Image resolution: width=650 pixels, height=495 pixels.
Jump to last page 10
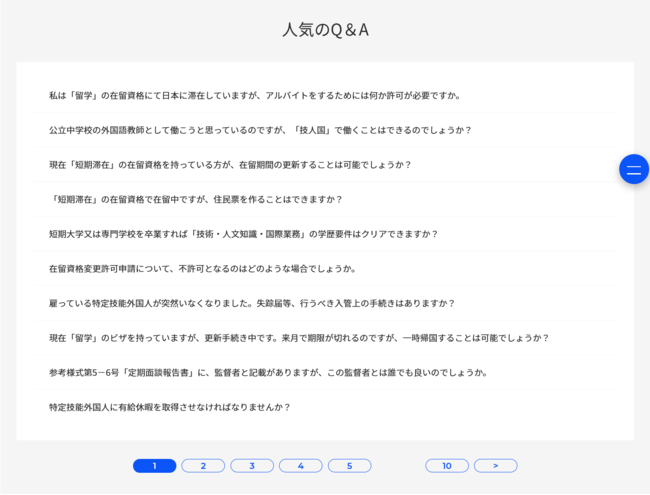[447, 466]
